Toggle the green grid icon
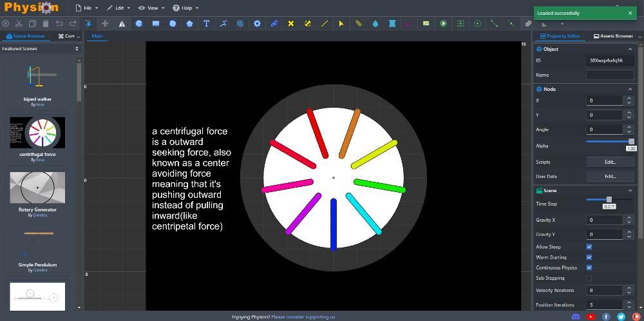Image resolution: width=644 pixels, height=321 pixels. point(460,23)
